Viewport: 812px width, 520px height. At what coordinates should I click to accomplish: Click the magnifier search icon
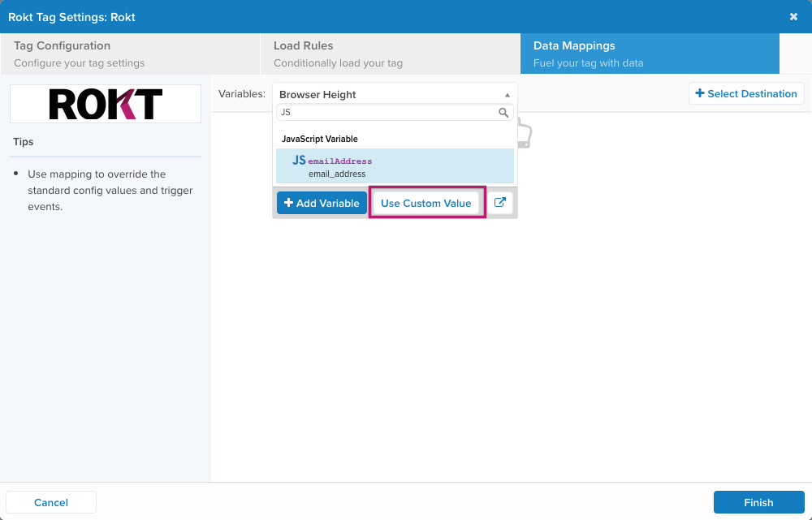(x=503, y=112)
